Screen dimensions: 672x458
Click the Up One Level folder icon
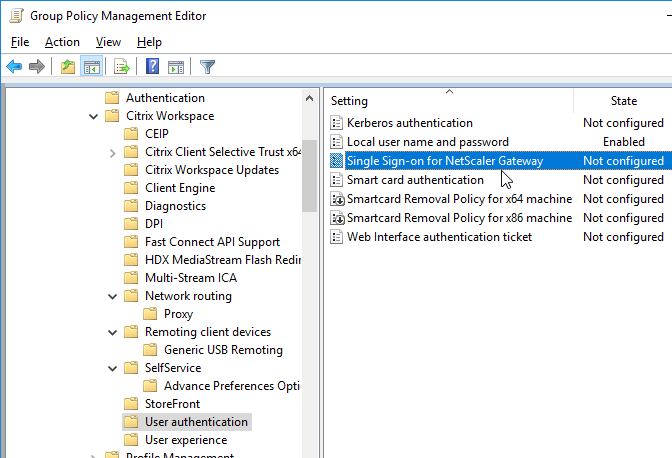68,67
